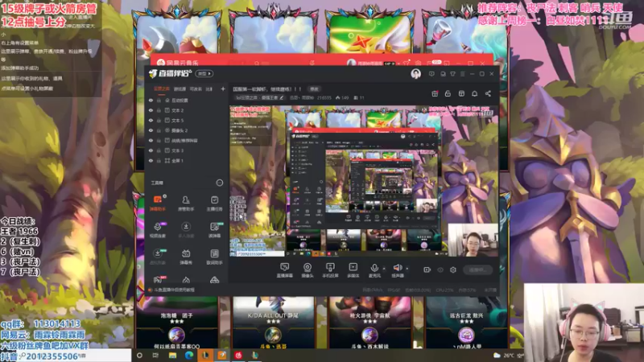Image resolution: width=644 pixels, height=362 pixels.
Task: Click the start streaming button
Action: click(477, 269)
